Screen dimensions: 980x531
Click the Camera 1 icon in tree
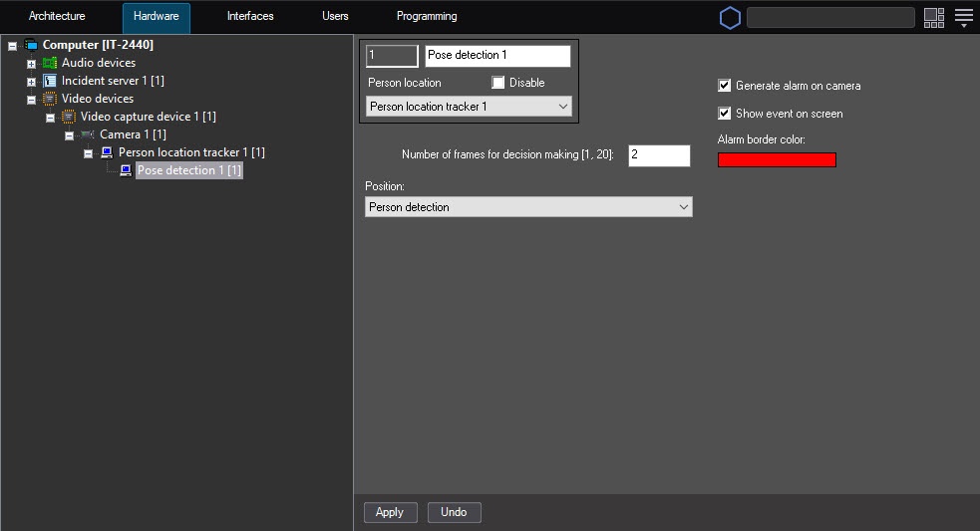click(87, 134)
